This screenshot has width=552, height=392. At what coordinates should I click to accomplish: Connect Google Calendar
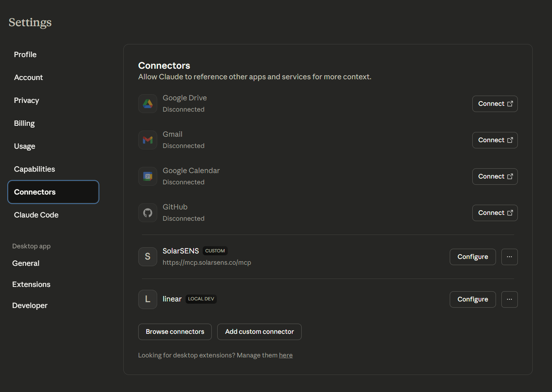pos(495,176)
